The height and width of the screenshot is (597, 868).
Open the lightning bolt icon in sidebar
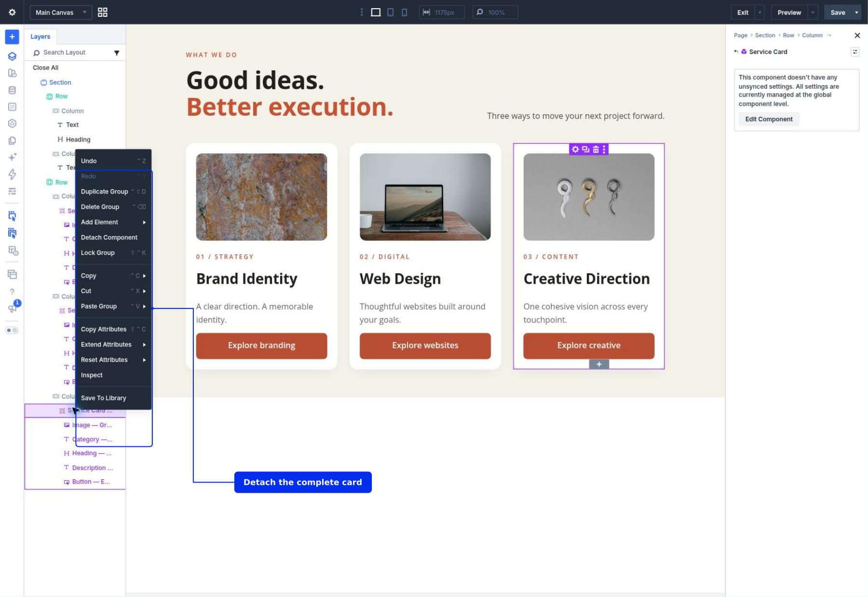[x=12, y=174]
